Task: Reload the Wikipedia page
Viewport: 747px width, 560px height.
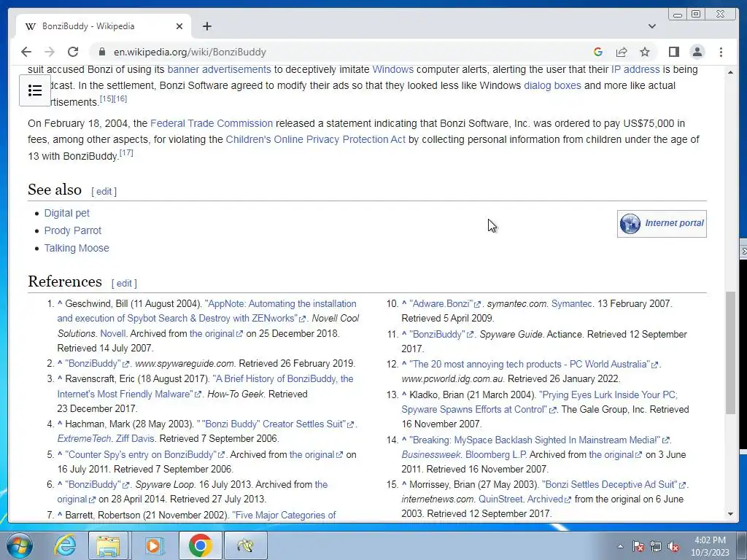Action: [x=73, y=52]
